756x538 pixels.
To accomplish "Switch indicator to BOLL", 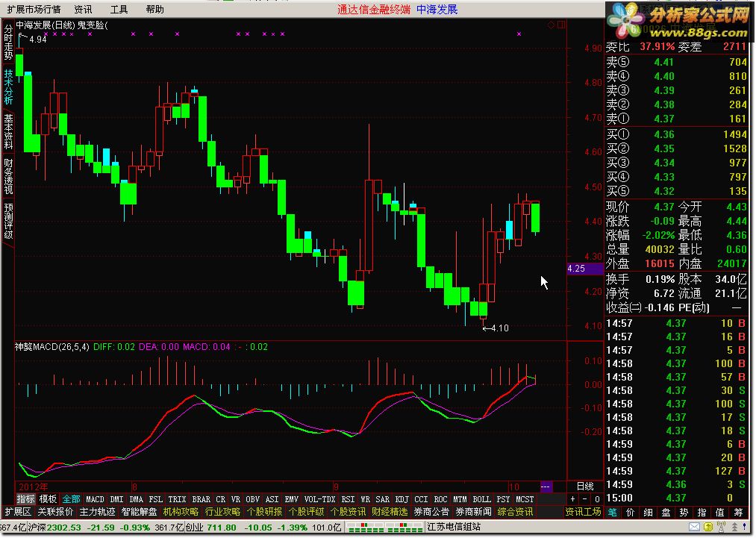I will point(481,499).
